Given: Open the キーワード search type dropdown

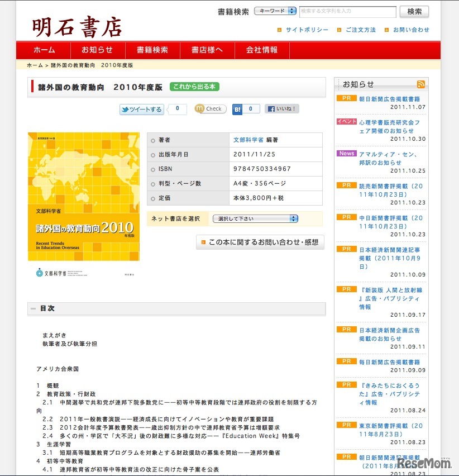Looking at the screenshot, I should click(x=278, y=10).
